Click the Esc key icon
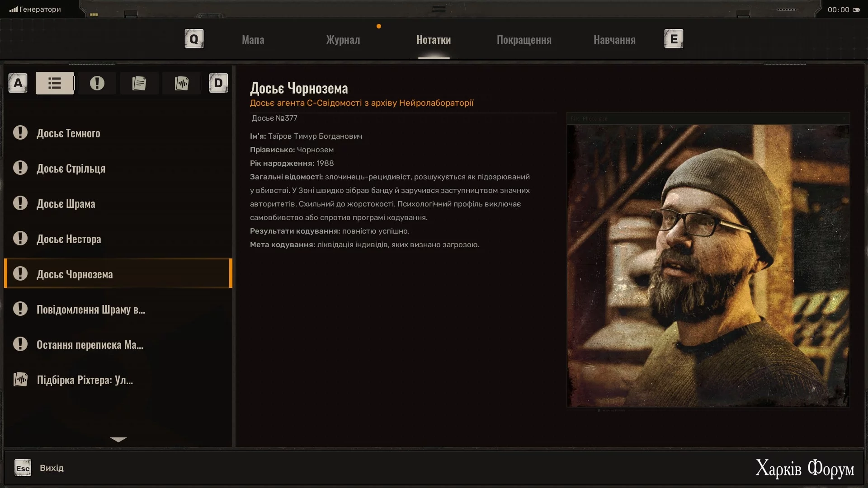This screenshot has width=868, height=488. (23, 468)
